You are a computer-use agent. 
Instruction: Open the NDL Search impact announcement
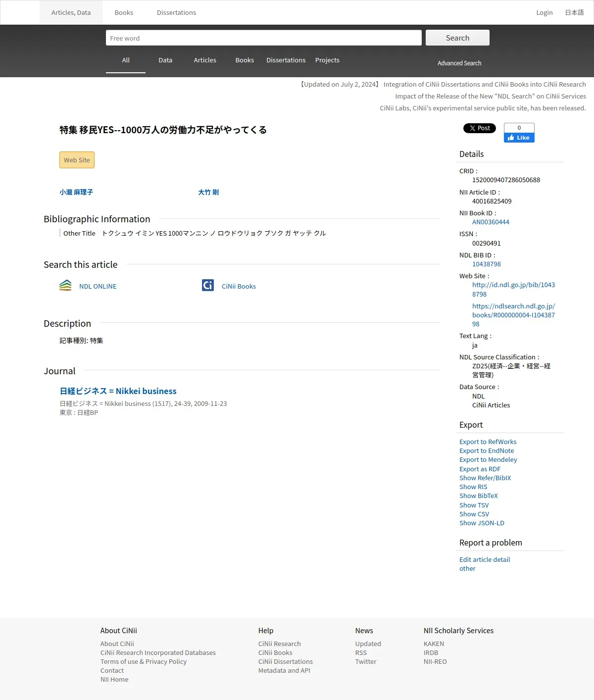click(x=491, y=97)
